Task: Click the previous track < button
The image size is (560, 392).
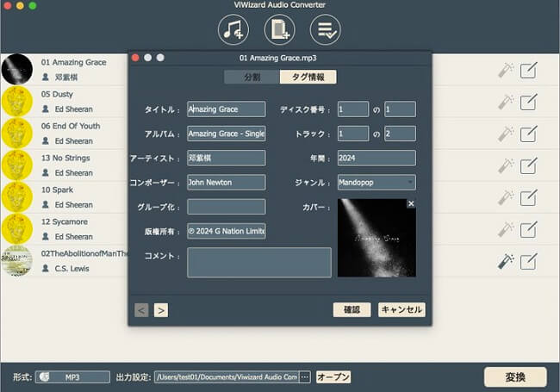Action: pos(141,310)
